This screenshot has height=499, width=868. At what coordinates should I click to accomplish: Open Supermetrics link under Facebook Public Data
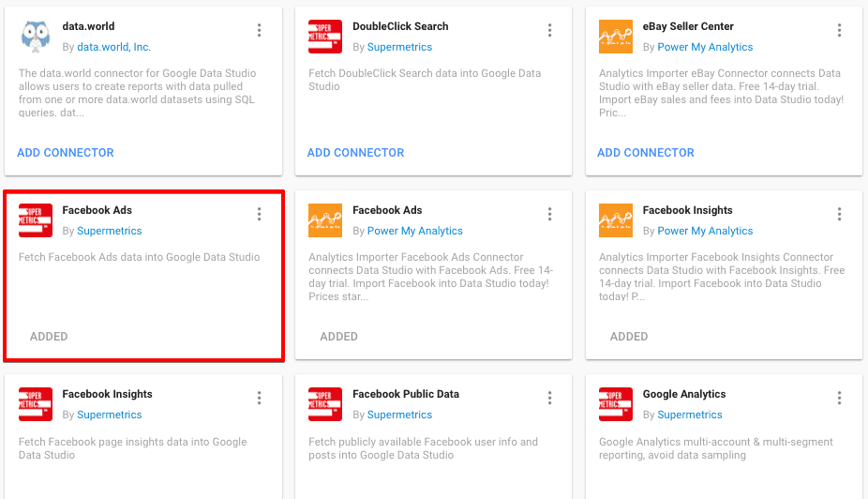tap(399, 415)
